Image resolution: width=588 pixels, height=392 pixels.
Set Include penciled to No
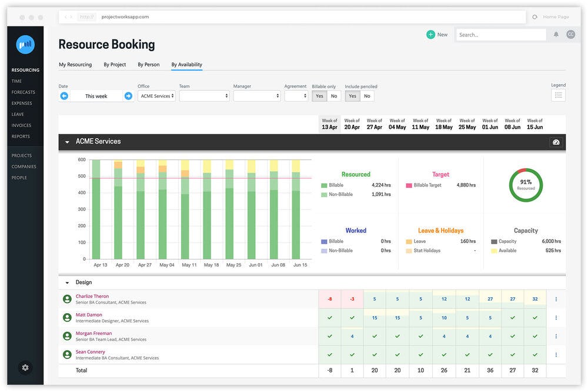366,95
